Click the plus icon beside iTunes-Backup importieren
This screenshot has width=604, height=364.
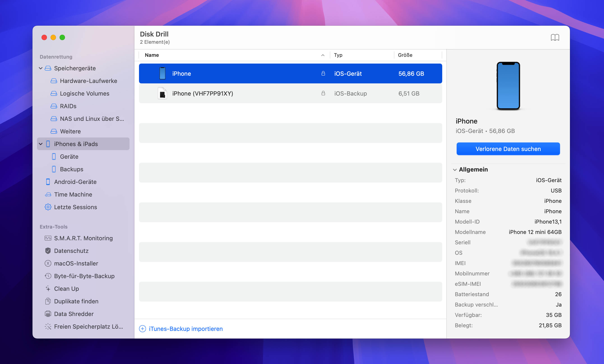pyautogui.click(x=142, y=329)
